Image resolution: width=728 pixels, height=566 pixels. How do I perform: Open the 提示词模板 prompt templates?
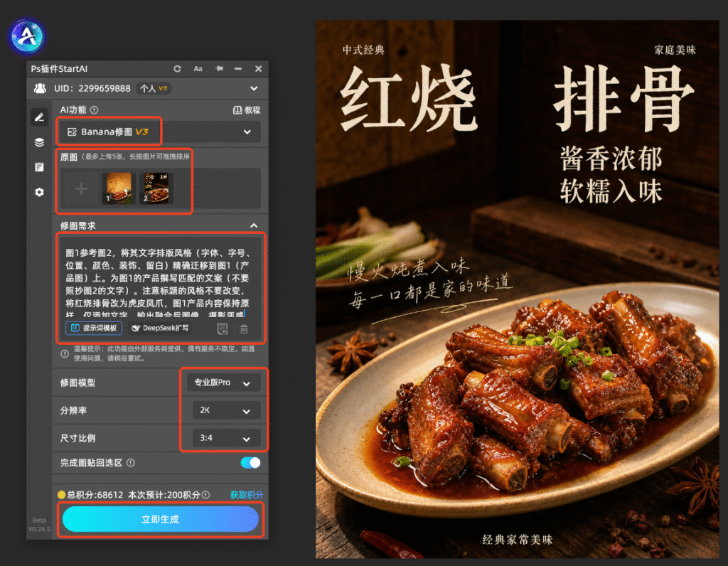tap(95, 329)
